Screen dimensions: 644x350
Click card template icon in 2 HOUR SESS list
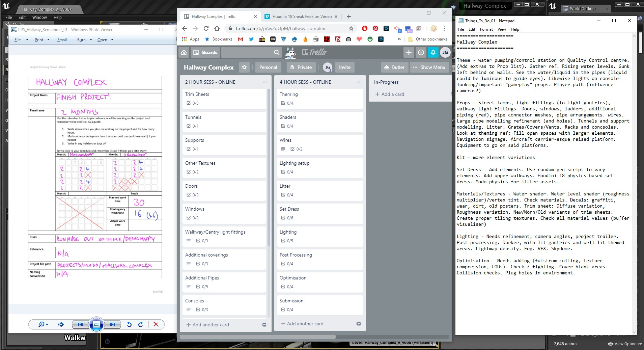264,325
